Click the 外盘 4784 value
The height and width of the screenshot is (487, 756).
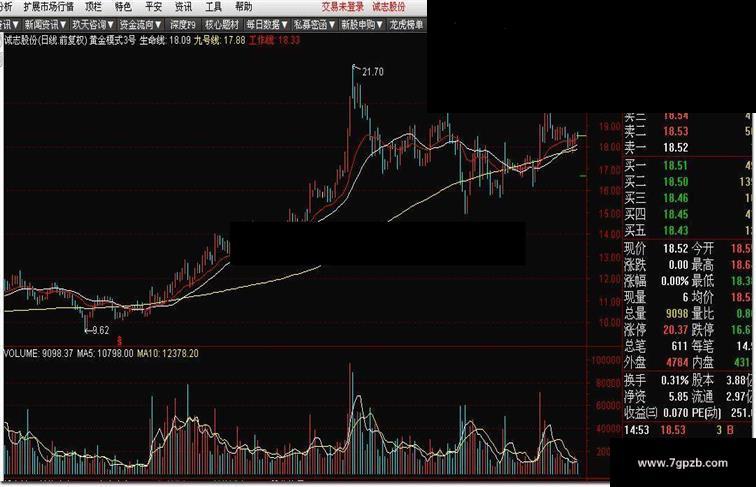[677, 362]
